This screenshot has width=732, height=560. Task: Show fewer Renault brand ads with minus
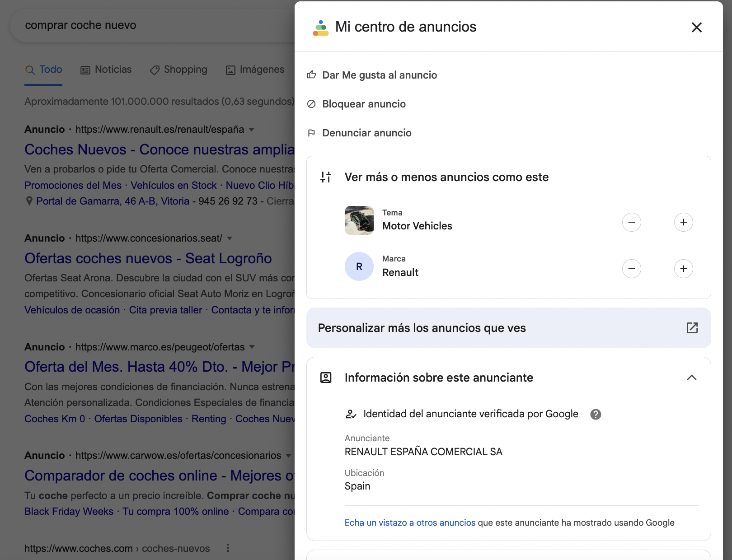point(632,269)
